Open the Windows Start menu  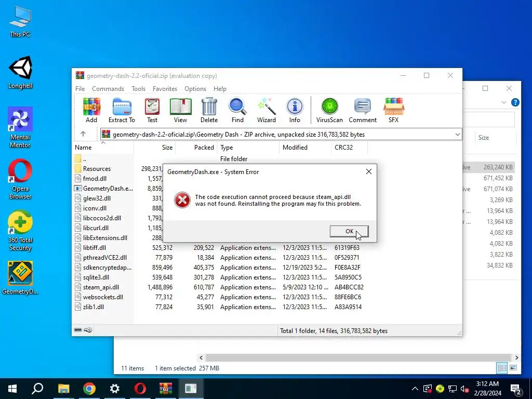[12, 389]
